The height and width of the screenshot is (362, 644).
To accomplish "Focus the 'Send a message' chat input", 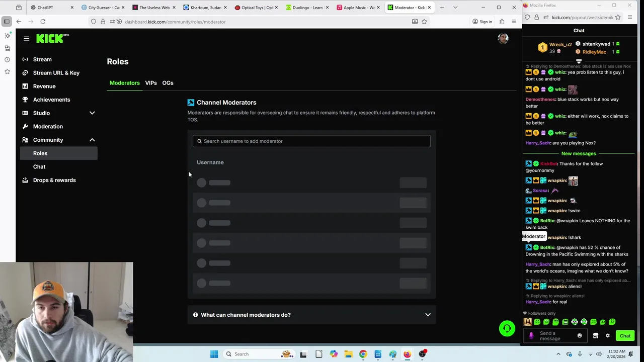I will pos(556,336).
